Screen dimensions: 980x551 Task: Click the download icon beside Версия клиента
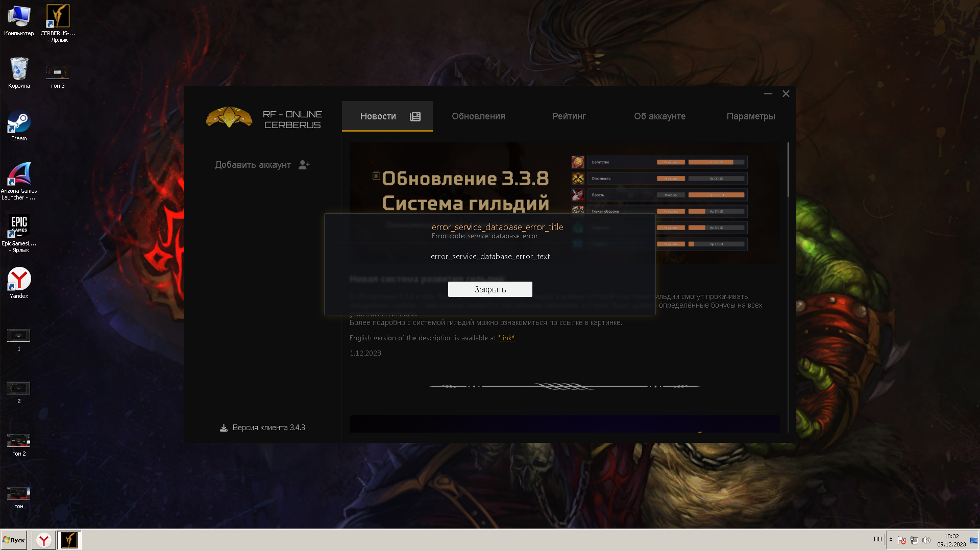tap(224, 428)
